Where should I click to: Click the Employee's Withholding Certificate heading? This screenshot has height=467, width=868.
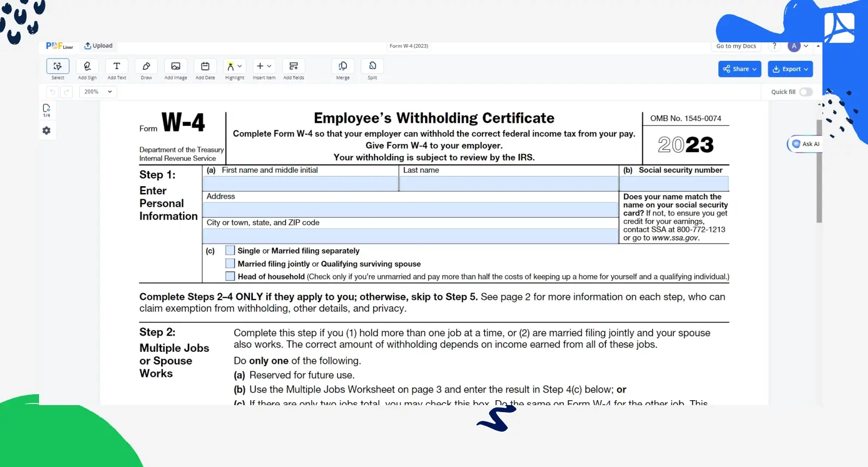tap(434, 118)
